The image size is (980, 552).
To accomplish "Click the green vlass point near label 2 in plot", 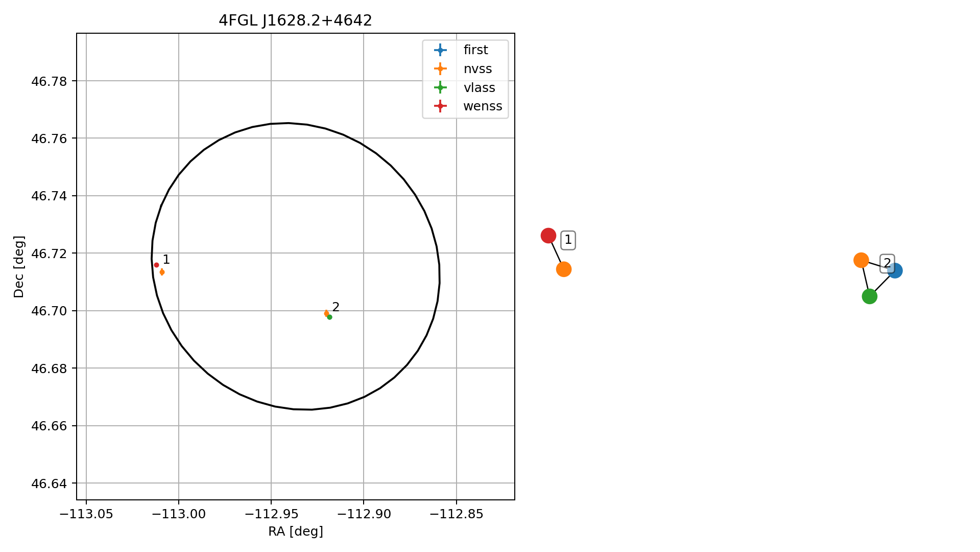I will click(329, 317).
